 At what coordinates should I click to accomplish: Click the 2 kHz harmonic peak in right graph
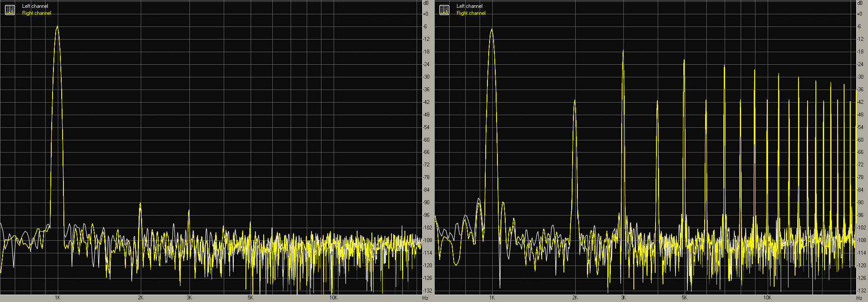pos(575,101)
